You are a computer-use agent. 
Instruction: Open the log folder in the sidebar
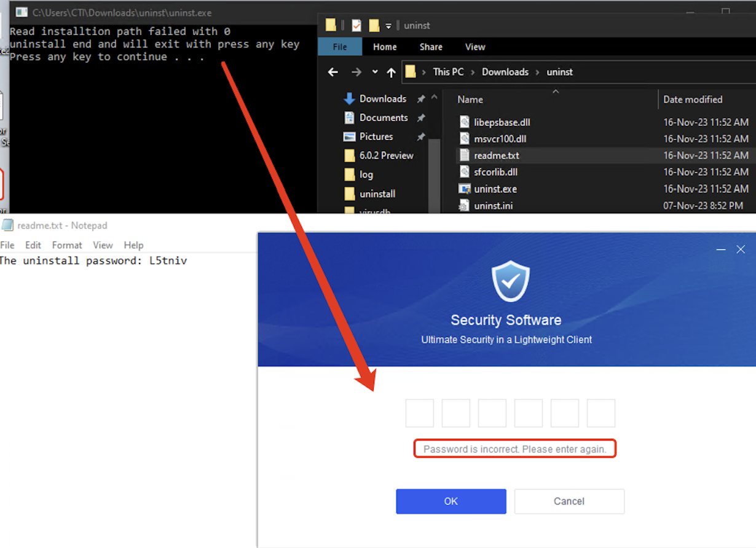pos(366,174)
